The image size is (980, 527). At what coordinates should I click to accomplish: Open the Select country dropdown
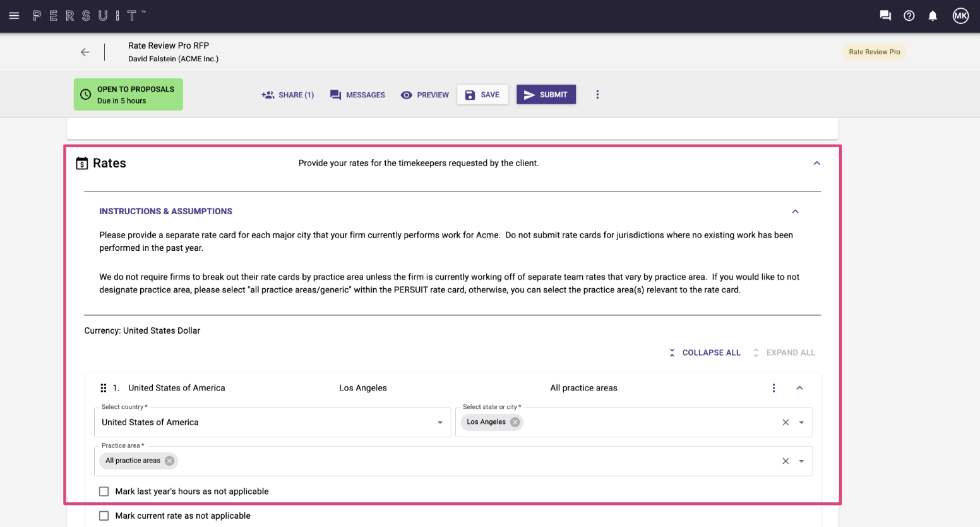pos(272,422)
